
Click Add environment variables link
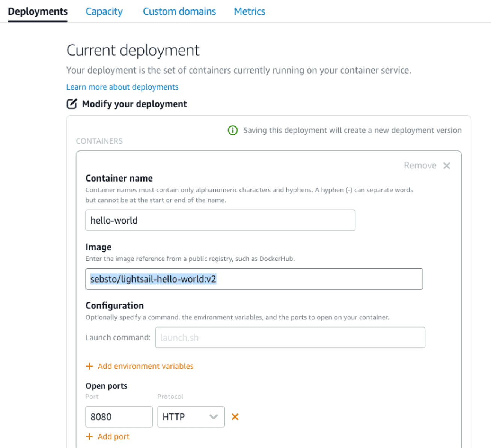tap(145, 366)
